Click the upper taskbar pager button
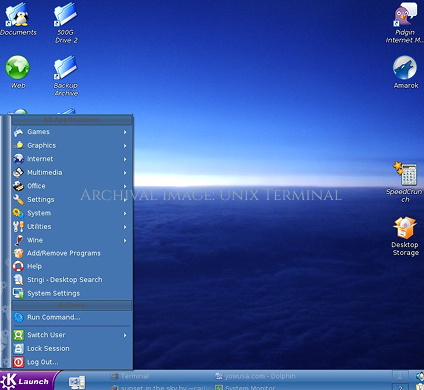 [x=400, y=376]
